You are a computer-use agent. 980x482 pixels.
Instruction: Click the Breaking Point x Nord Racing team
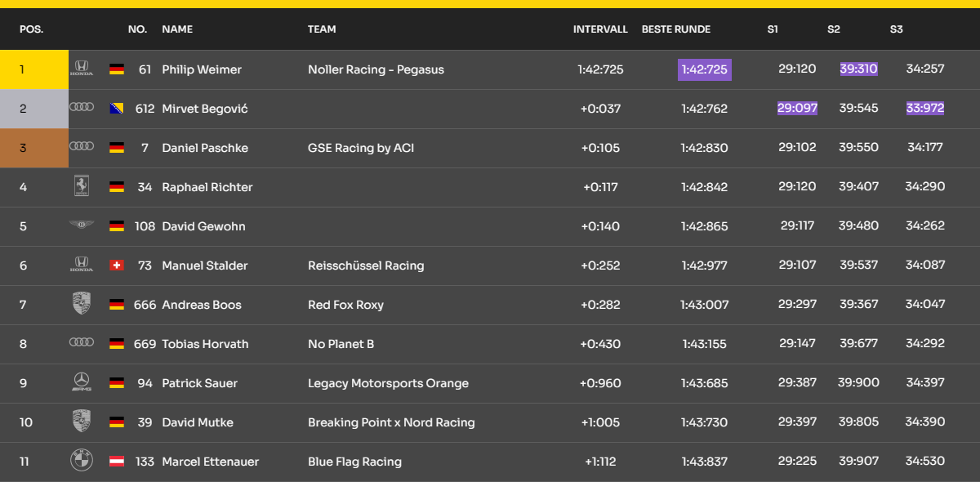click(391, 422)
